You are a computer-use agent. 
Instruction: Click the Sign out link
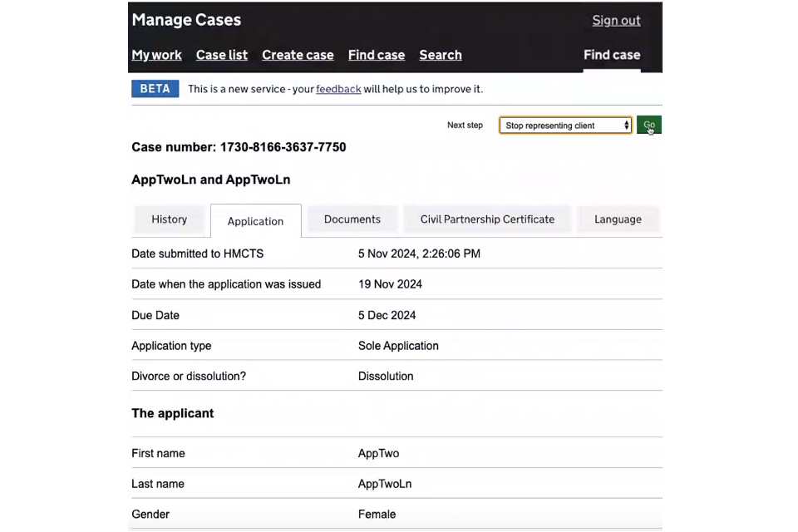pyautogui.click(x=616, y=21)
